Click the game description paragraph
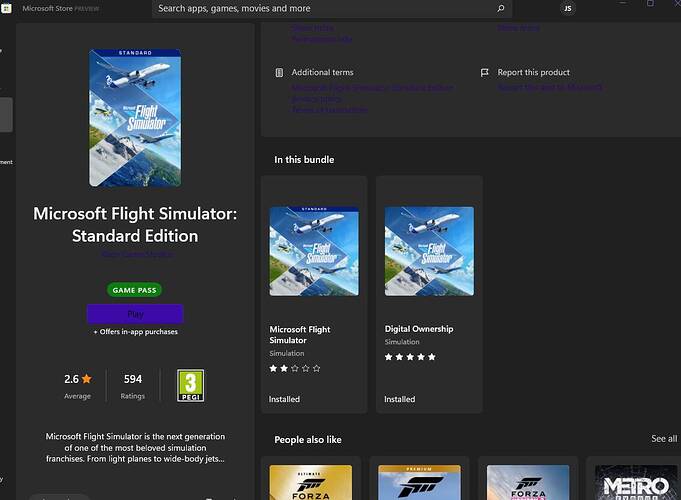 pos(136,448)
